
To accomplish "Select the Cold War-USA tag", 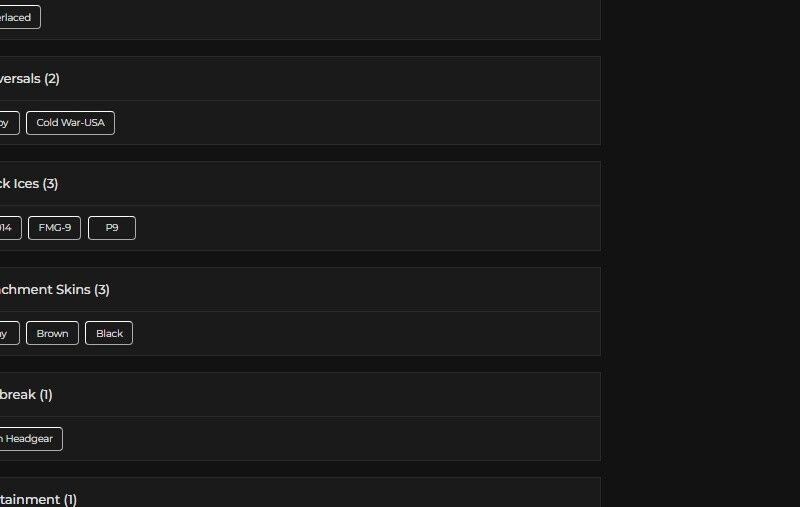I will 70,123.
